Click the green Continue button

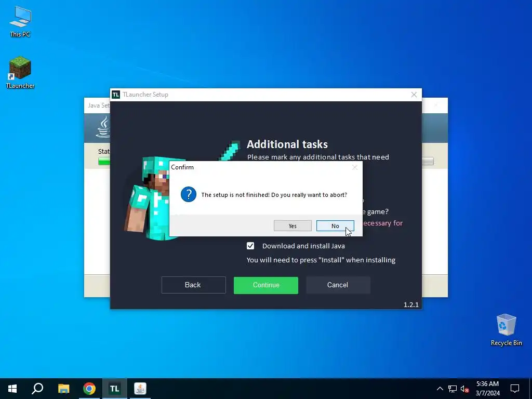pos(266,285)
